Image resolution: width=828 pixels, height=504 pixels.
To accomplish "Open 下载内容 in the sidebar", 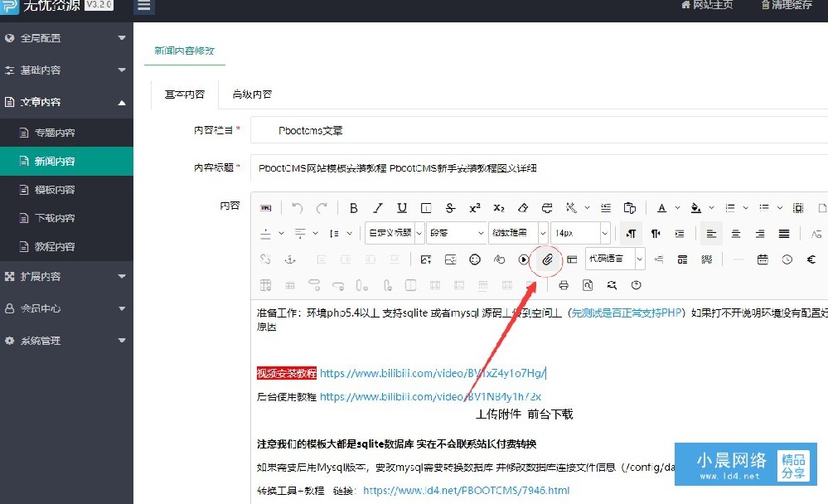I will pos(66,218).
